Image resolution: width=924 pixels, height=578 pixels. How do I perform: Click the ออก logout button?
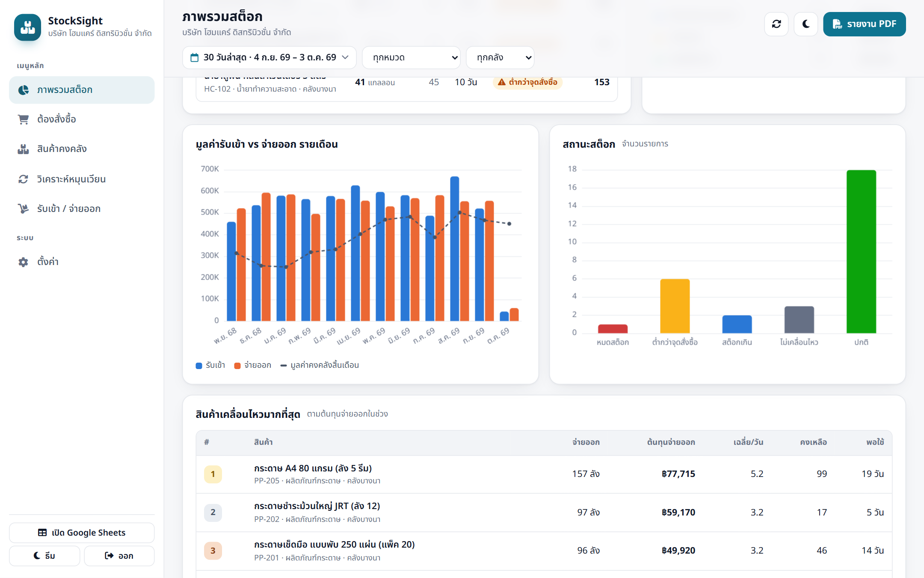119,556
